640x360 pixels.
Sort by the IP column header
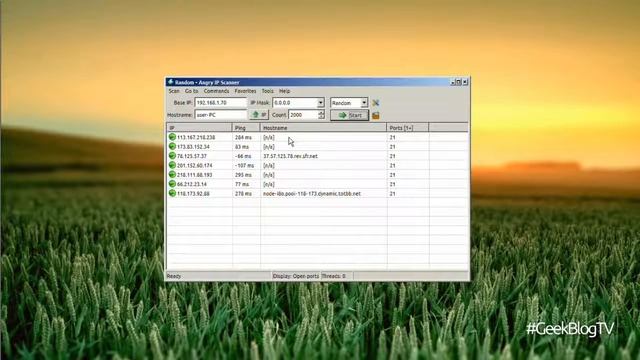200,128
